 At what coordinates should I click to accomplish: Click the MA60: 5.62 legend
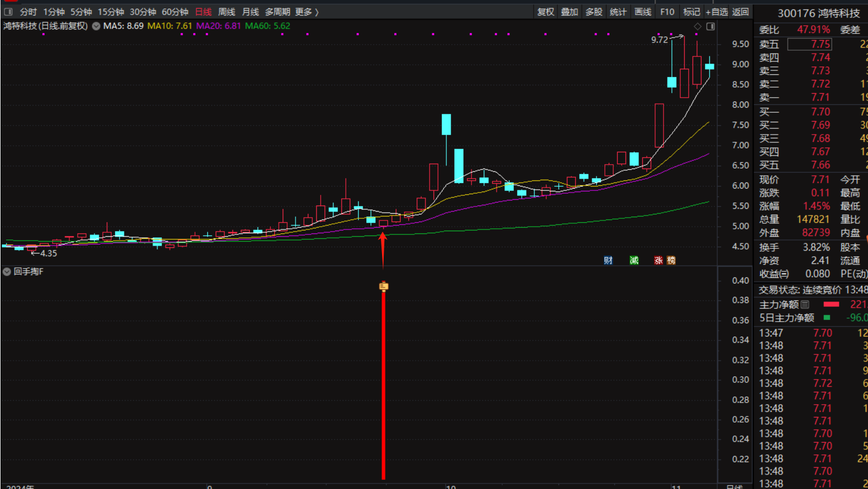click(268, 26)
